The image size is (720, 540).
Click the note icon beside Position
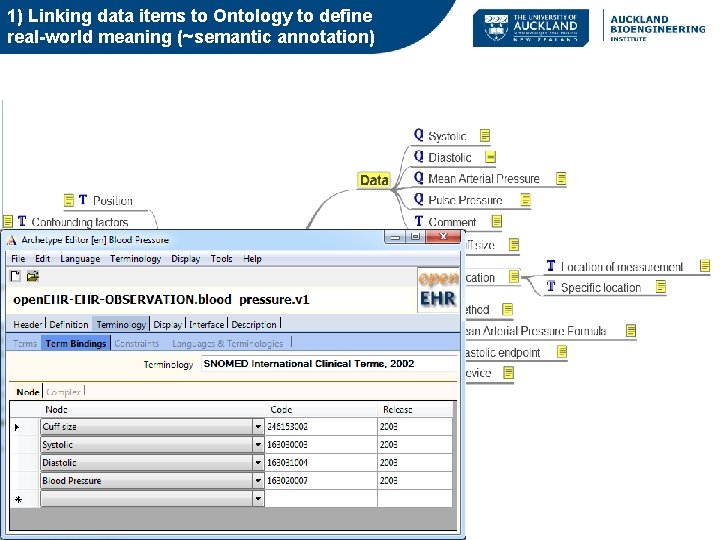pos(69,200)
